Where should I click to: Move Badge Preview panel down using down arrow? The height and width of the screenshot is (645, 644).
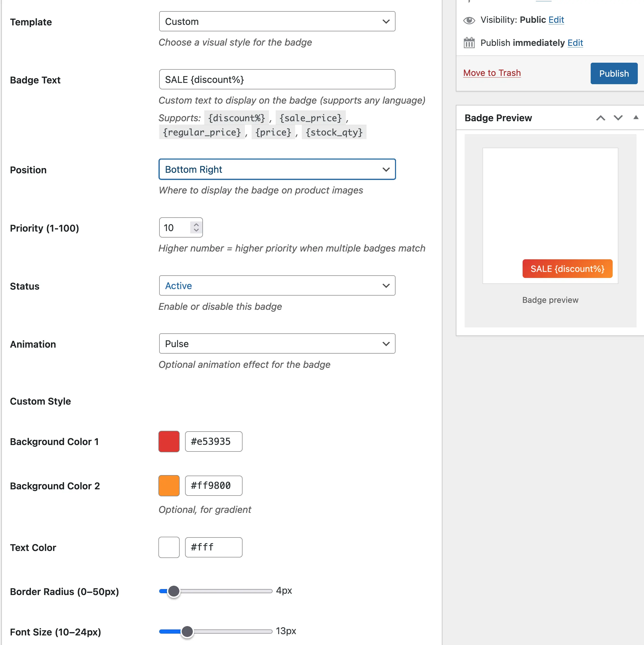(x=618, y=118)
